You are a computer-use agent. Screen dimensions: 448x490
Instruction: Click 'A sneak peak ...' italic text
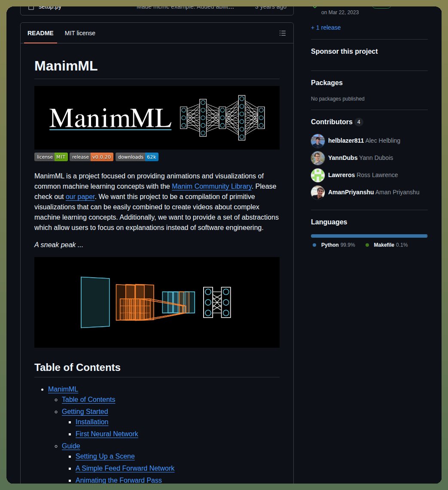pos(59,245)
